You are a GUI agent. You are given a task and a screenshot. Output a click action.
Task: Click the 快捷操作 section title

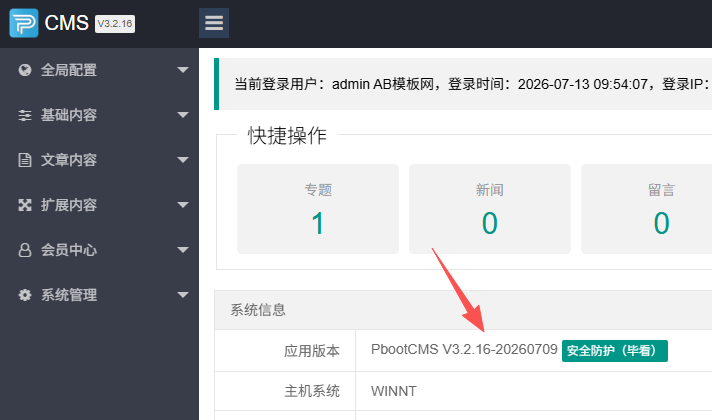point(287,135)
